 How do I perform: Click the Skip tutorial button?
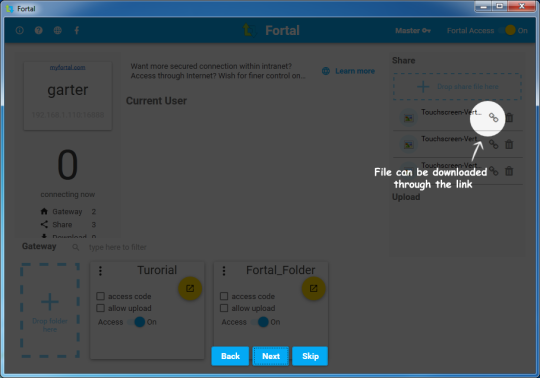[x=310, y=356]
